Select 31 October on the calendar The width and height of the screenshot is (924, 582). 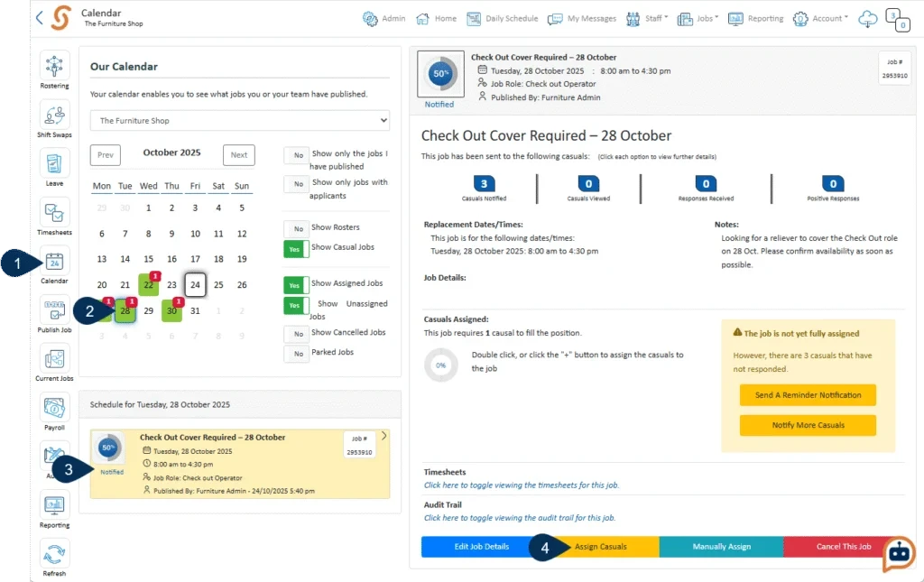(x=195, y=311)
